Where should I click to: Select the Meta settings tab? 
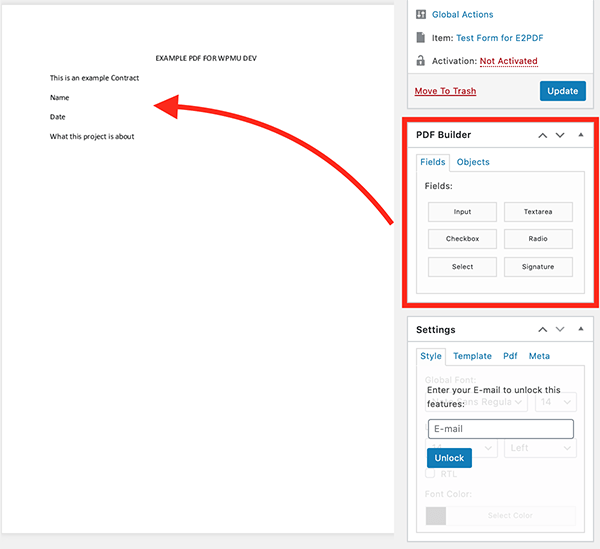(539, 356)
